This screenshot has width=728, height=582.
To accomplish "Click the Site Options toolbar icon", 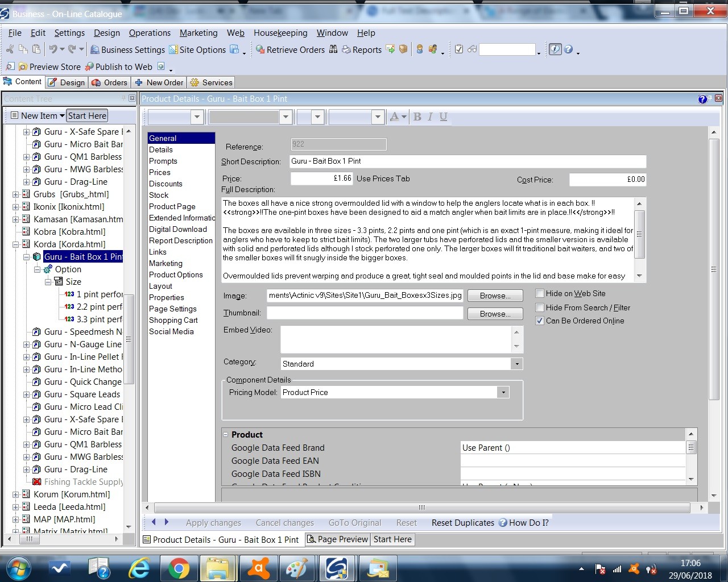I will (x=173, y=50).
